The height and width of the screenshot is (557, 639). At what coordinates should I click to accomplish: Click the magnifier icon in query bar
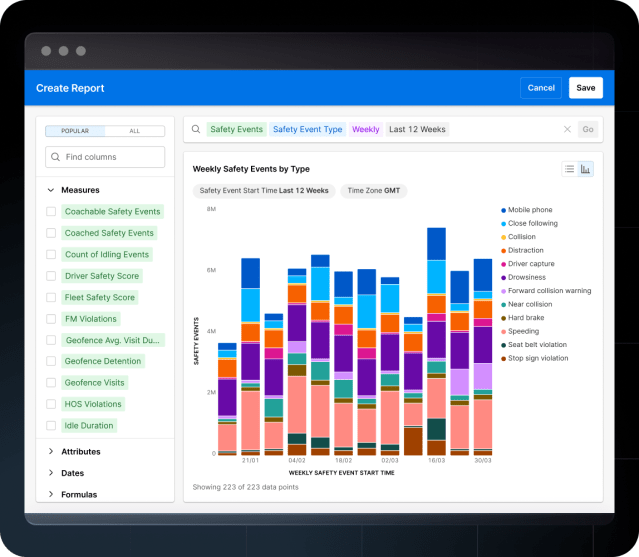[x=196, y=129]
